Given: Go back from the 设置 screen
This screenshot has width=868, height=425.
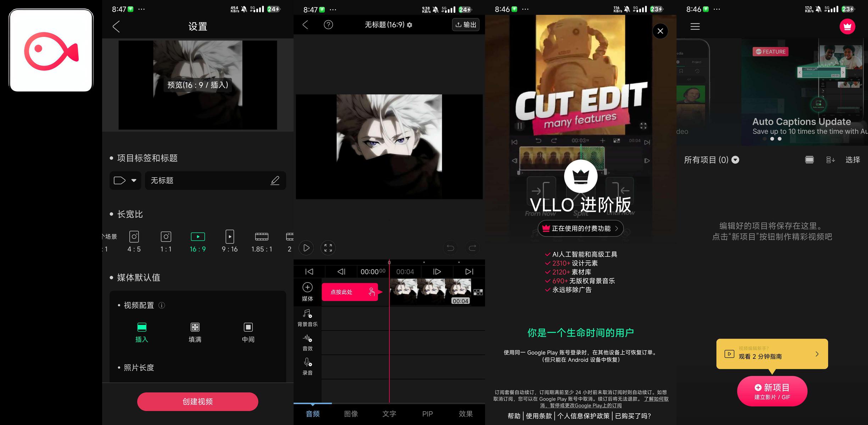Looking at the screenshot, I should point(116,27).
